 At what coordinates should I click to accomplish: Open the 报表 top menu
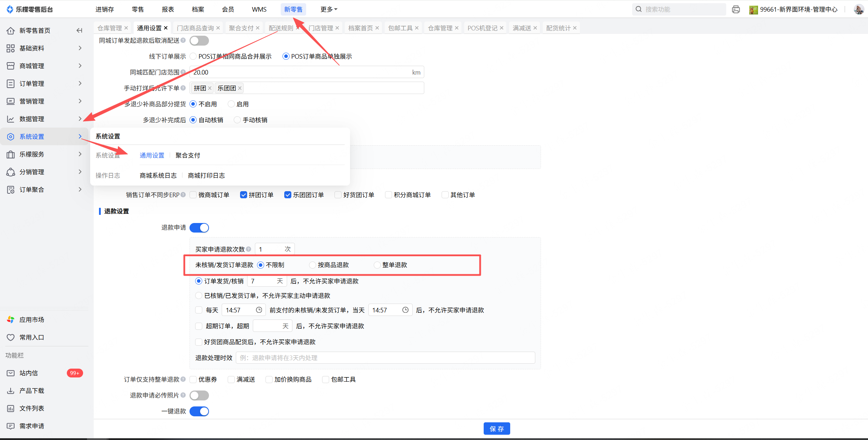[168, 10]
